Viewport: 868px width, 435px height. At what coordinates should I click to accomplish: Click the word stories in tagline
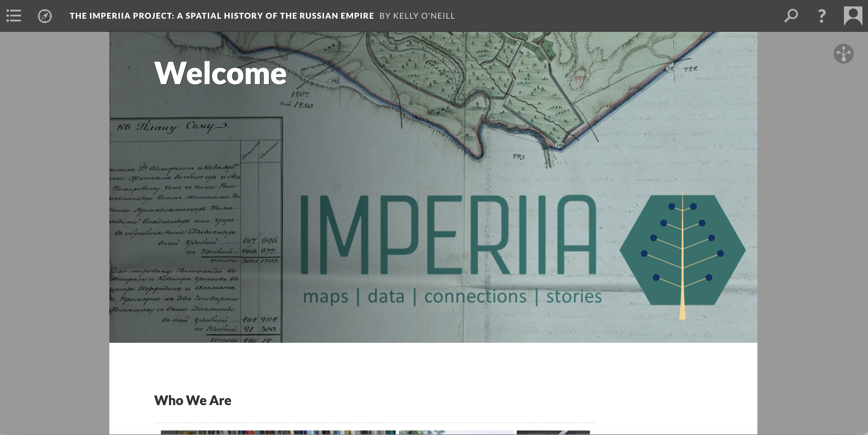[574, 297]
